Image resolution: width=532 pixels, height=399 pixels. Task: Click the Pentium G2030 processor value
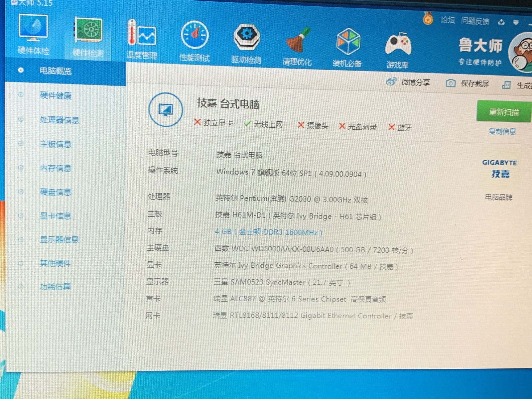[291, 199]
